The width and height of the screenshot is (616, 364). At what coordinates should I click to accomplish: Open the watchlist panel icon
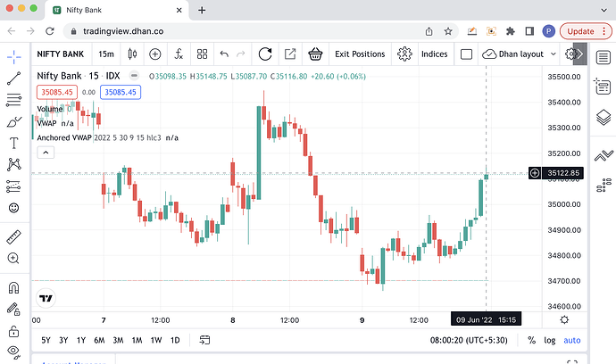[603, 58]
